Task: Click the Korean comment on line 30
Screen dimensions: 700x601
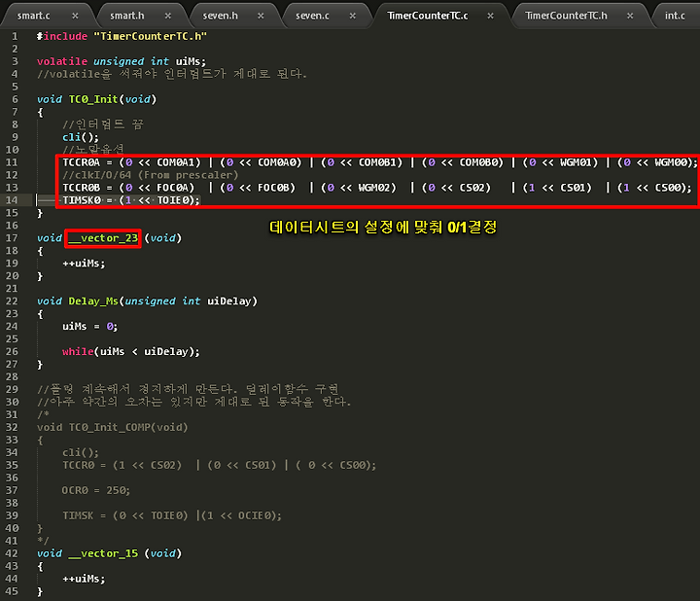Action: tap(194, 402)
